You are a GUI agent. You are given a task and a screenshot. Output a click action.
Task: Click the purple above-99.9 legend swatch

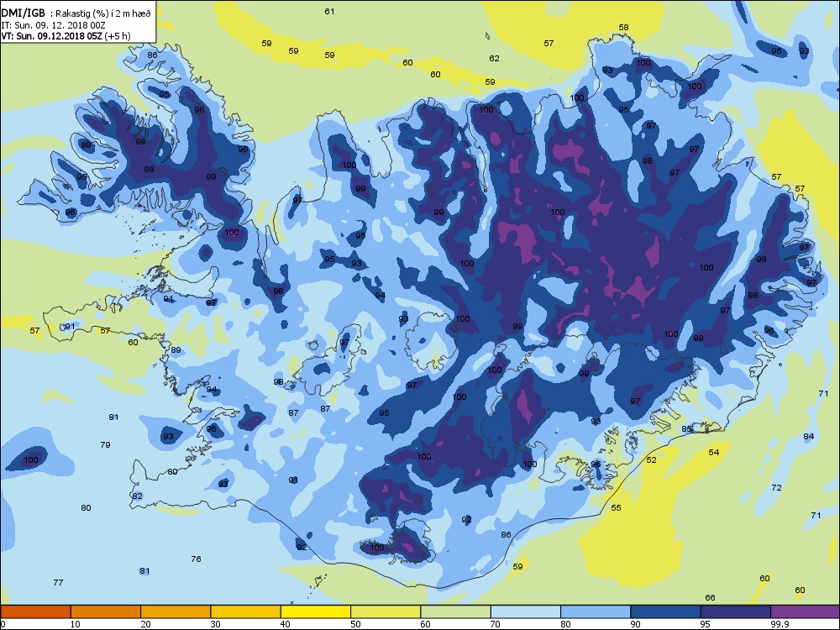(806, 612)
